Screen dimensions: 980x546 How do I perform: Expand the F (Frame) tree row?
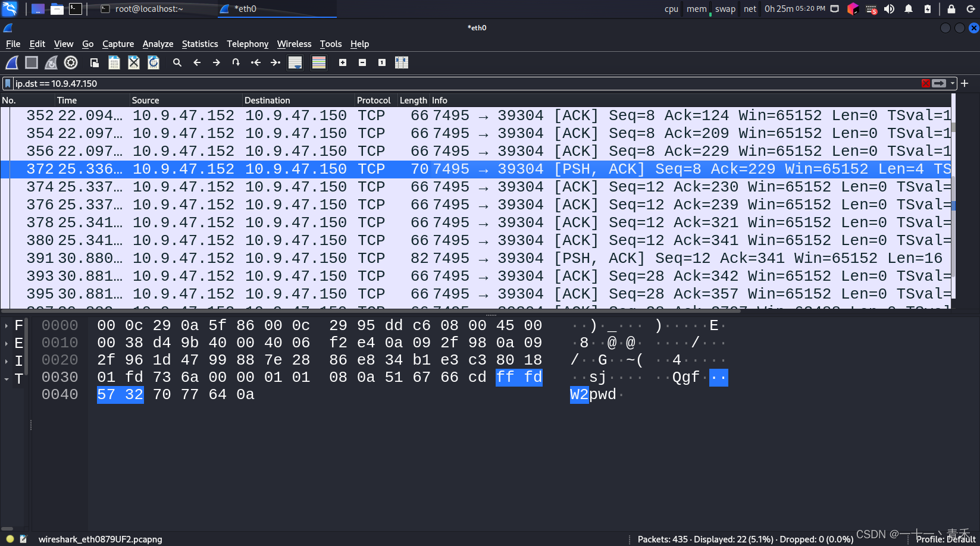(x=7, y=326)
